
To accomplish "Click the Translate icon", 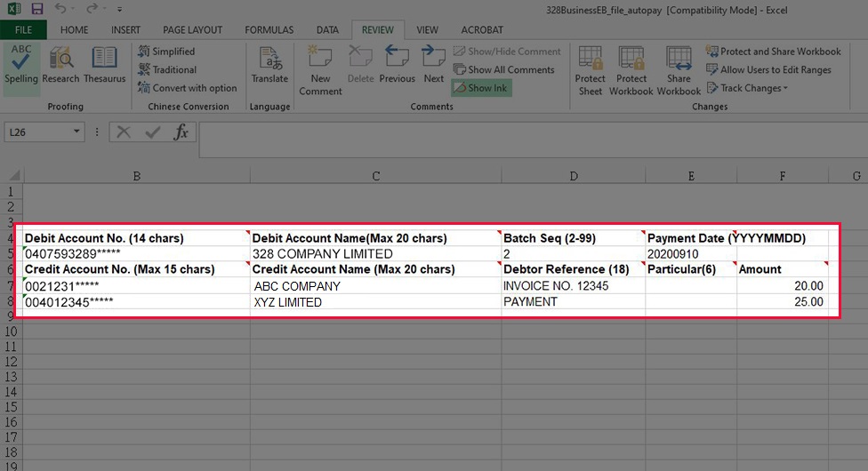I will [x=269, y=65].
